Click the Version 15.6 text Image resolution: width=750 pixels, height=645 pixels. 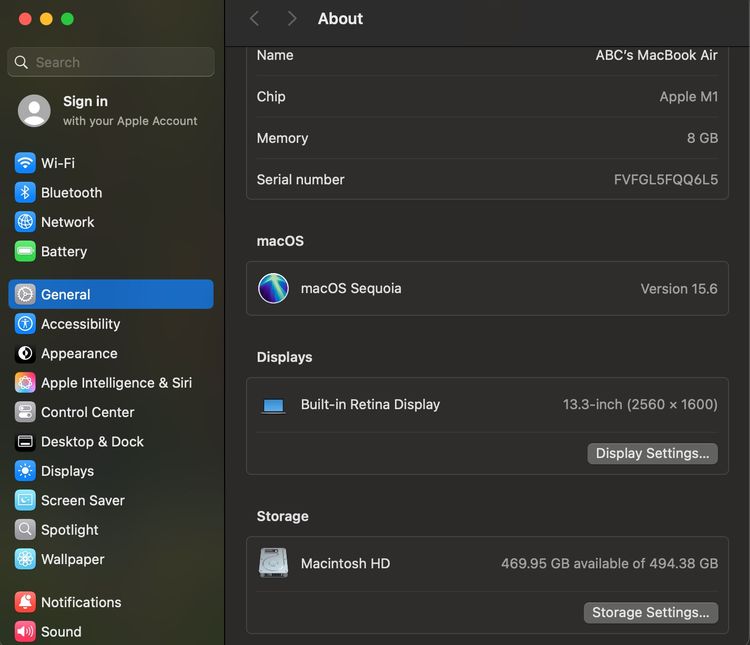[x=679, y=289]
